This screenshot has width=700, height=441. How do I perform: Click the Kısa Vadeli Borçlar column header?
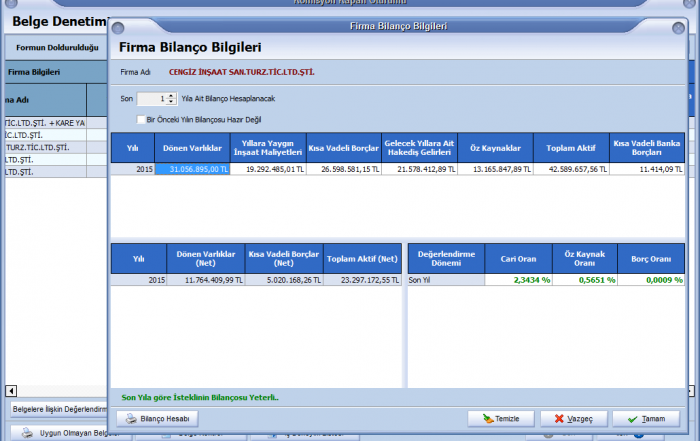[x=343, y=148]
